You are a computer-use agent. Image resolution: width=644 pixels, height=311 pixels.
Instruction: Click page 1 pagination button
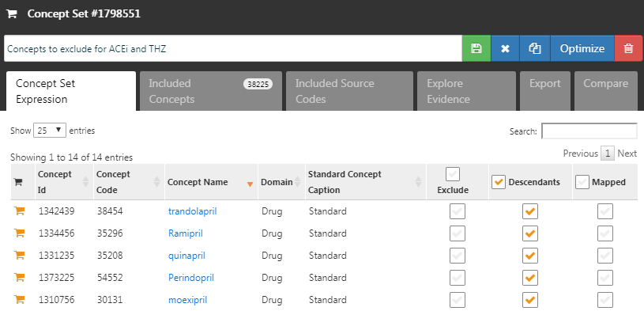tap(608, 154)
